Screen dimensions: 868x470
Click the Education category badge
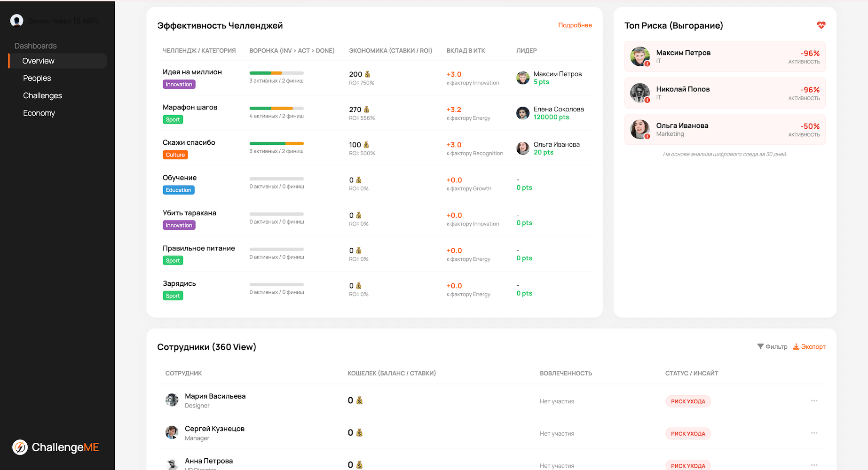(x=179, y=190)
